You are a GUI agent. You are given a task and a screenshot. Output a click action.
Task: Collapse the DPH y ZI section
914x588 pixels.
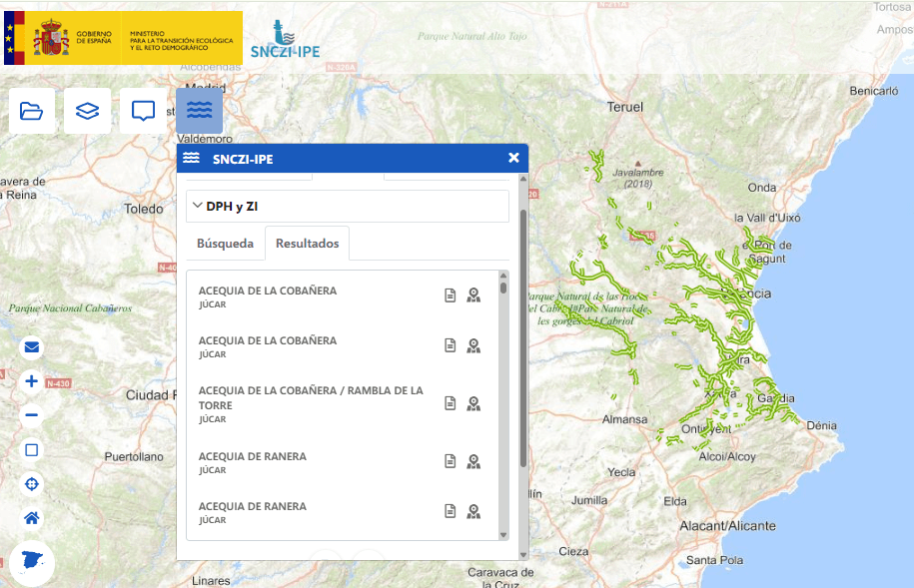pos(198,206)
